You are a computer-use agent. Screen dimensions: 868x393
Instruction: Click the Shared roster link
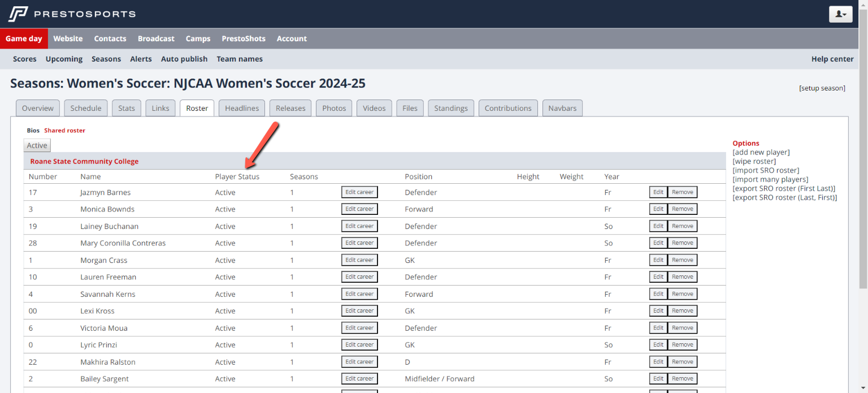65,131
